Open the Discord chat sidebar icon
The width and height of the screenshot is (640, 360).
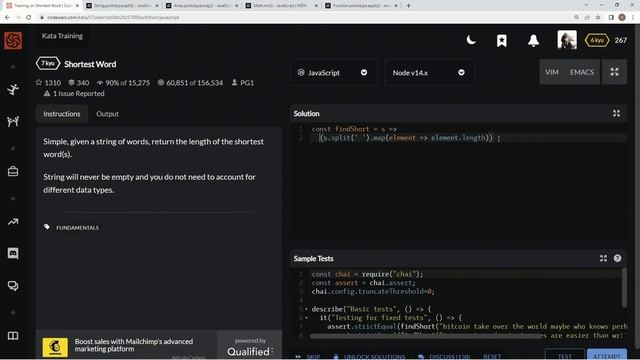point(13,253)
